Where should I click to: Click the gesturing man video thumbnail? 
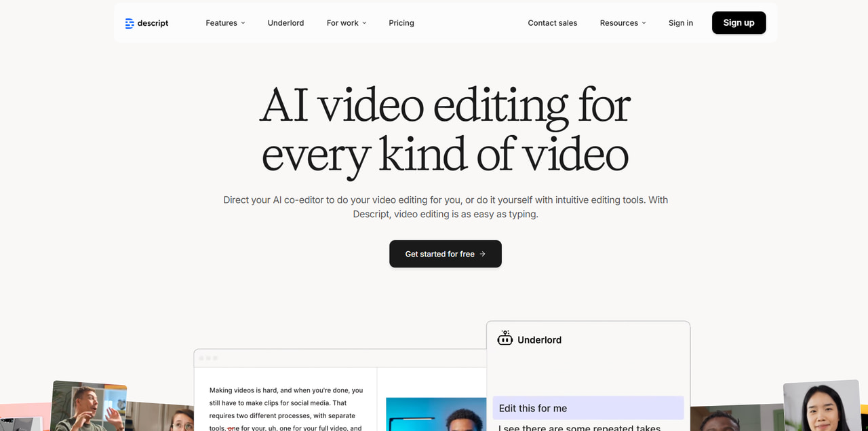89,407
